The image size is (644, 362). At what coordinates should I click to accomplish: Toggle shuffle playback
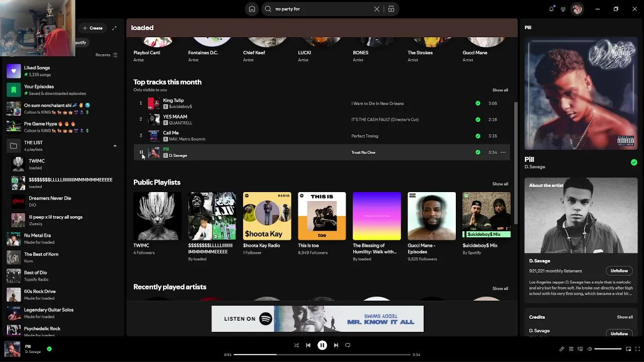(296, 345)
